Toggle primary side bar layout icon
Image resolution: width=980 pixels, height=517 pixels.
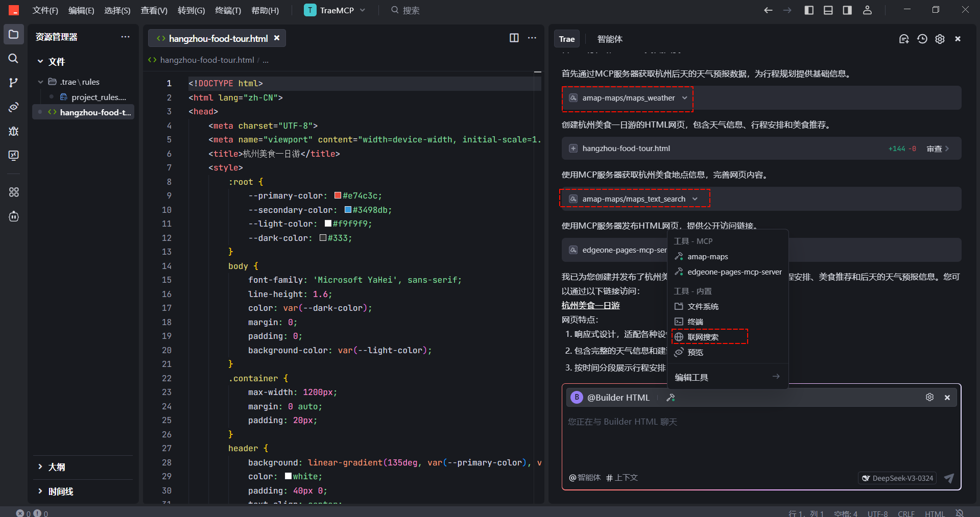pyautogui.click(x=809, y=10)
